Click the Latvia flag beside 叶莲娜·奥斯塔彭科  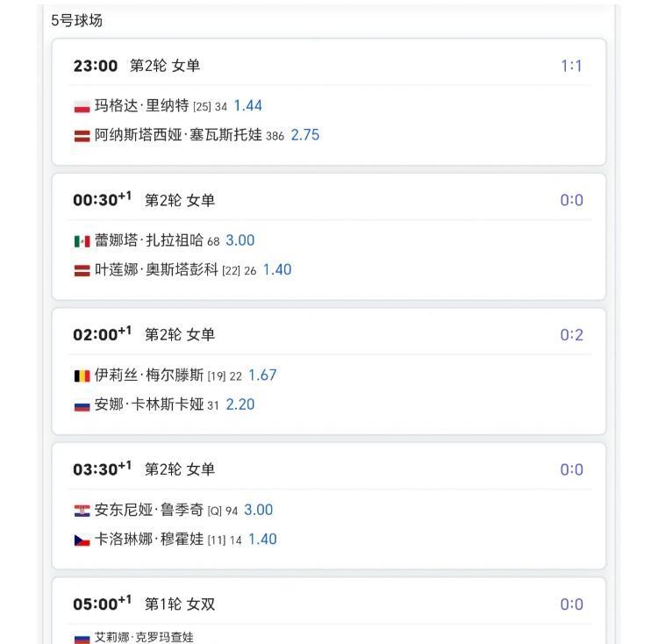point(82,271)
